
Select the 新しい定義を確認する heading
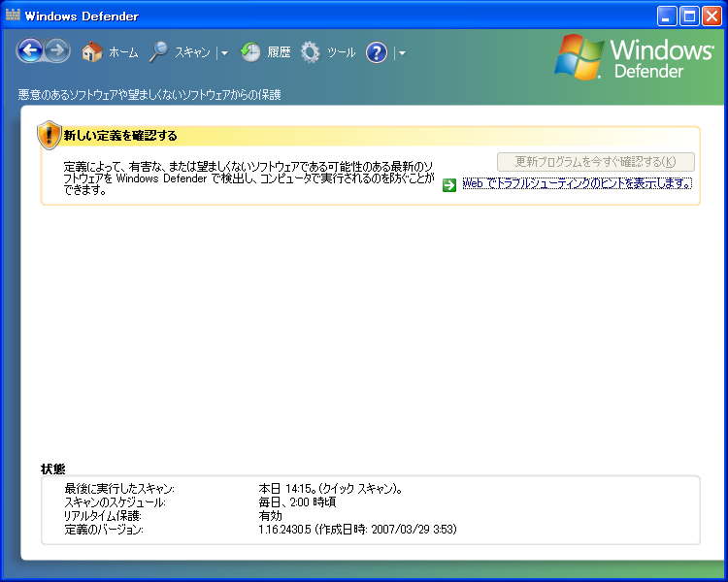(120, 136)
